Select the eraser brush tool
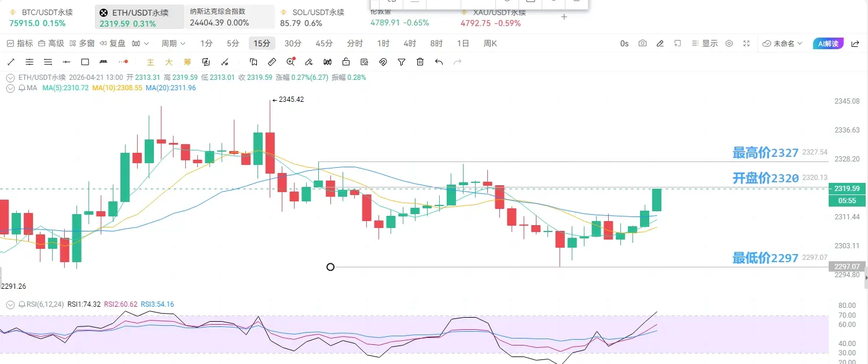The height and width of the screenshot is (364, 868). pyautogui.click(x=309, y=62)
